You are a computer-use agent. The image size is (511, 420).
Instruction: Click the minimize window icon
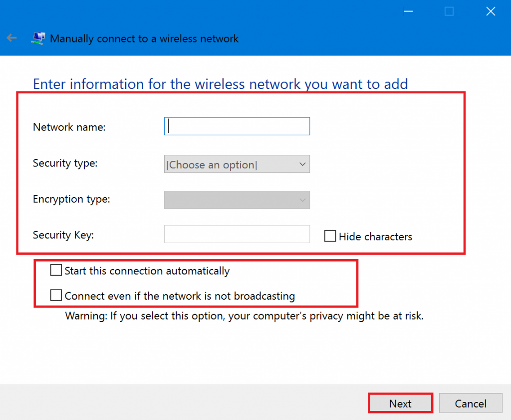pyautogui.click(x=408, y=11)
